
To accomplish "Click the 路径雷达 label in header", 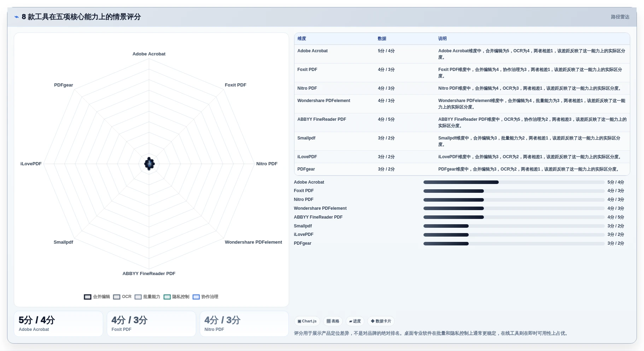I will pos(620,17).
